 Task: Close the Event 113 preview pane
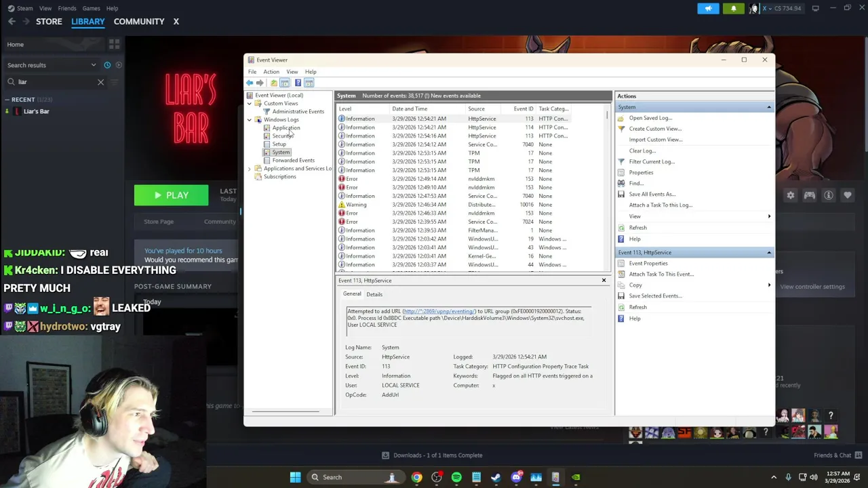604,280
